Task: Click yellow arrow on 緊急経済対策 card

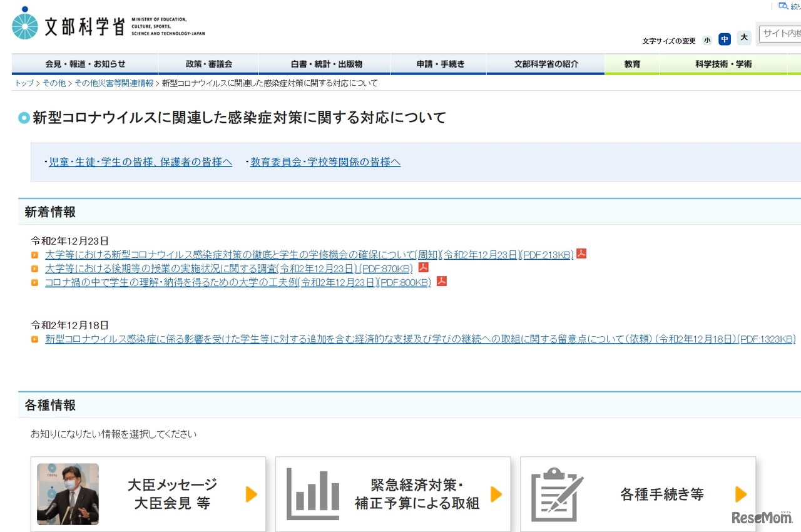Action: (496, 494)
